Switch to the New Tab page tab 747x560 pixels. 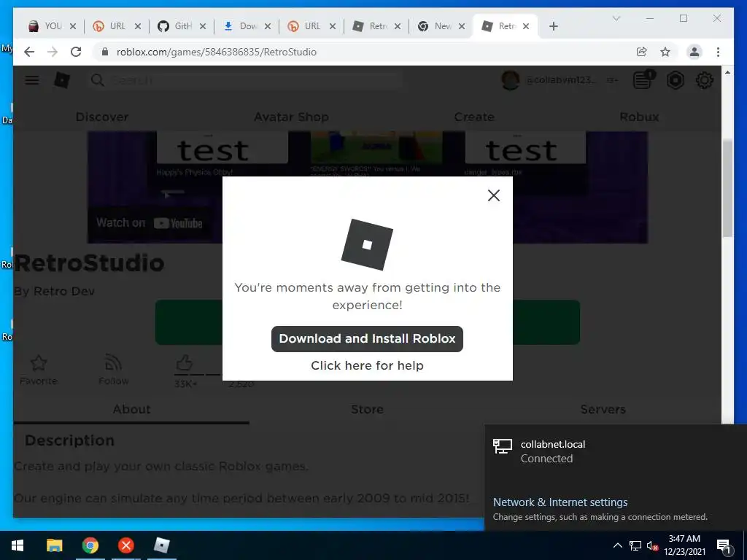[x=436, y=26]
